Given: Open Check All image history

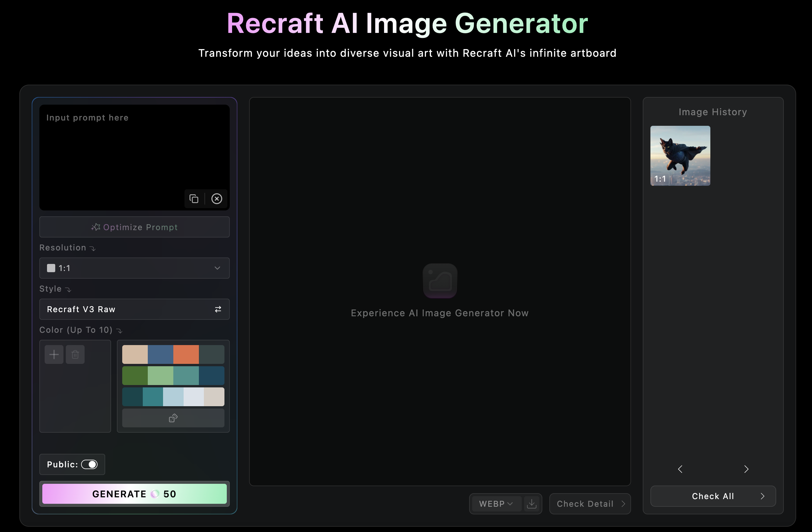Looking at the screenshot, I should (712, 496).
